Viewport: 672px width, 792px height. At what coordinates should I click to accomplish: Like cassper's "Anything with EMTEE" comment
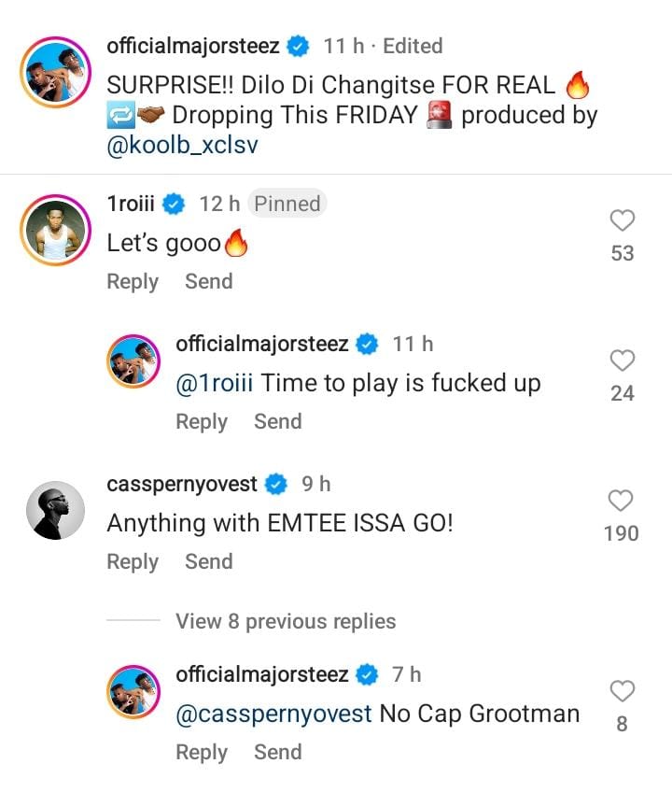point(622,501)
